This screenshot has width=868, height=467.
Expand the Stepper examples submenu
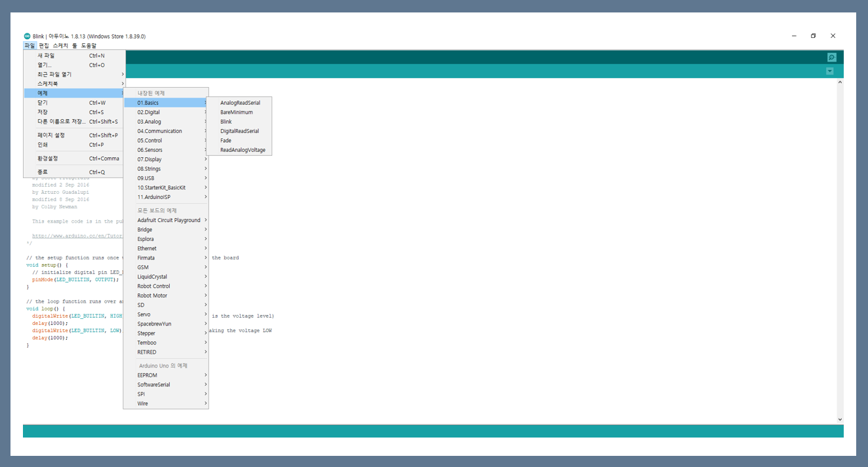pyautogui.click(x=166, y=333)
